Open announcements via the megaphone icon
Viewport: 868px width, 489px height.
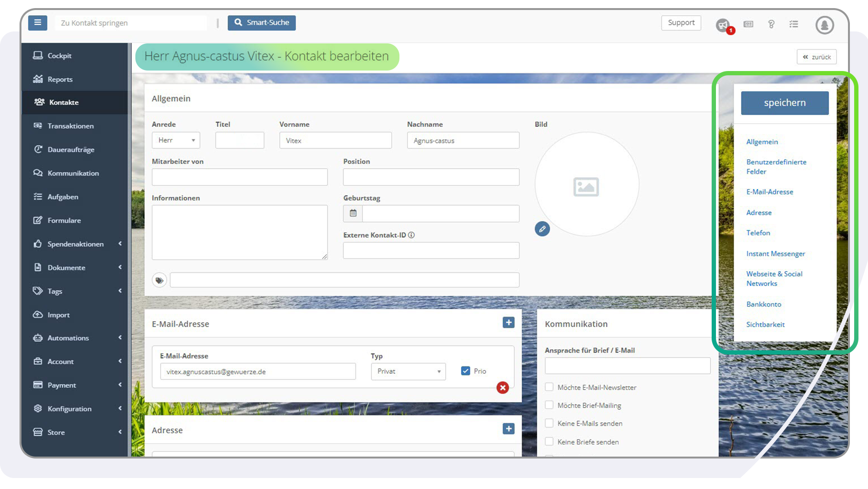(723, 25)
